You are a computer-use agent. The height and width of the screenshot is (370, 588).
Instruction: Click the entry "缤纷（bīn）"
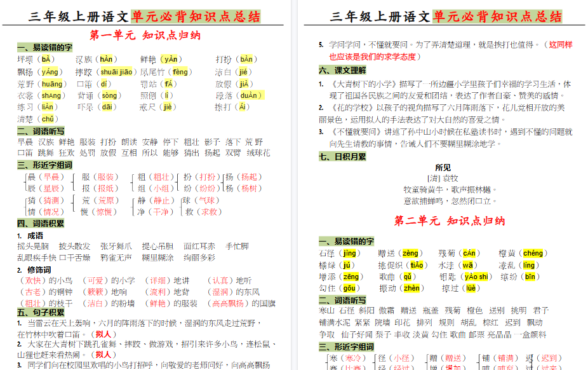coord(520,277)
